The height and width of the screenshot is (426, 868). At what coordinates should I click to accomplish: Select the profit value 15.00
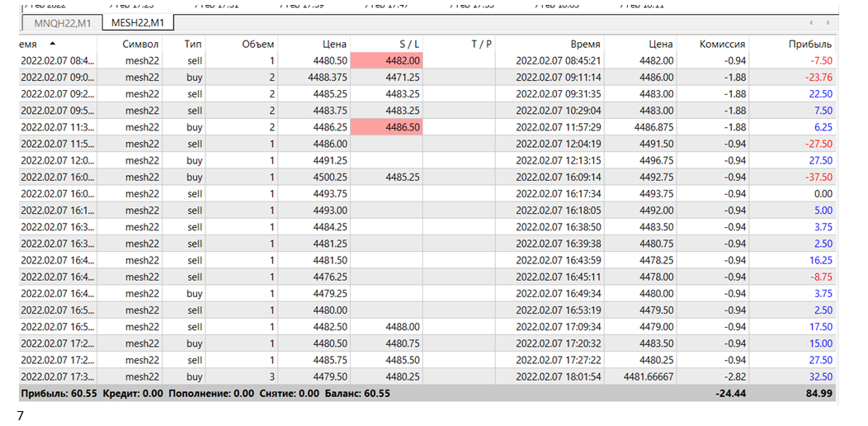820,343
